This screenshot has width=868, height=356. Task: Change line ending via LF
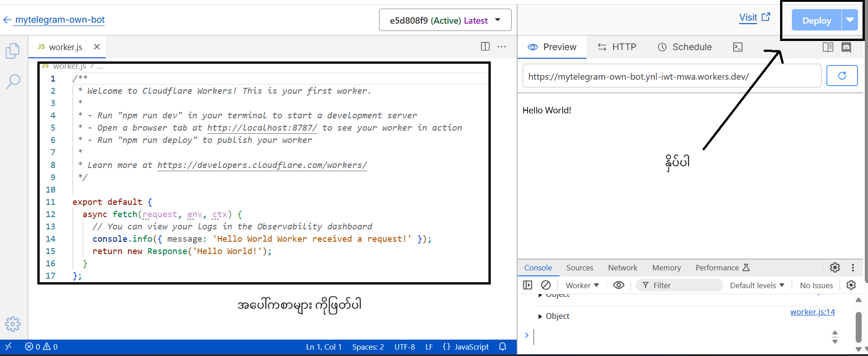pos(429,346)
